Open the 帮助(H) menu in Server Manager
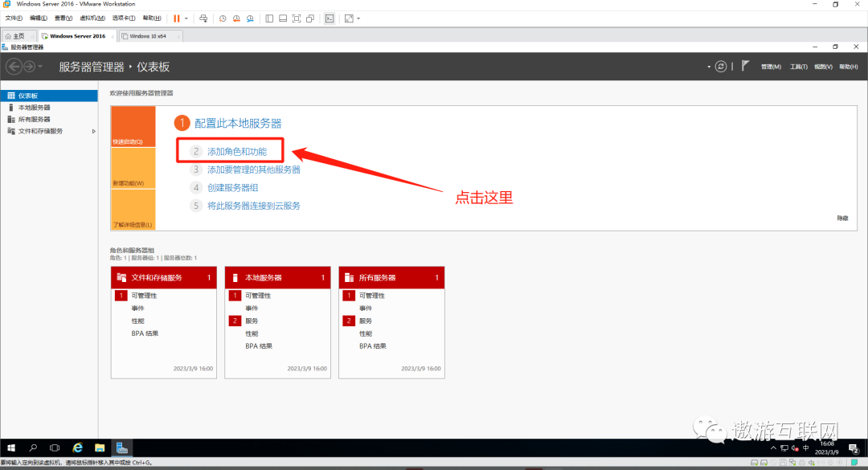 pyautogui.click(x=849, y=67)
